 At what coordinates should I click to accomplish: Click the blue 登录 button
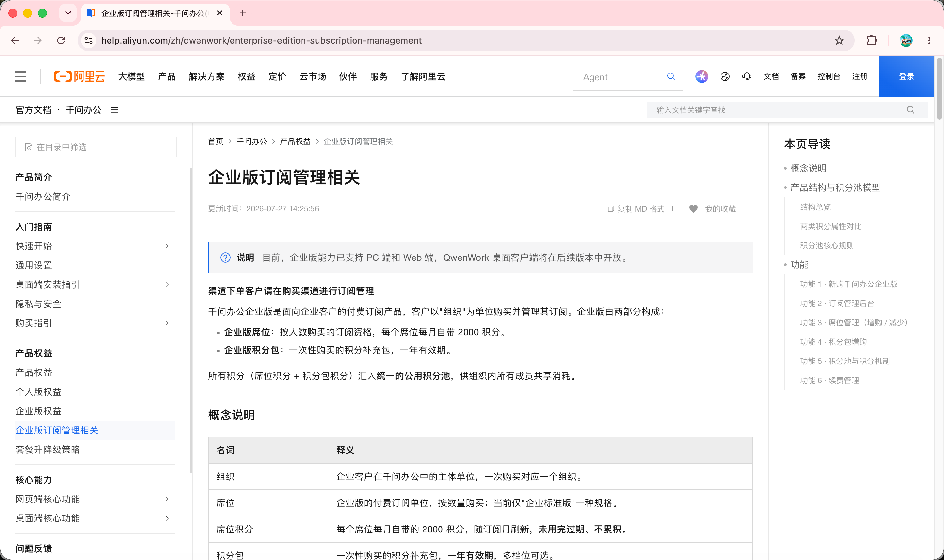(x=906, y=77)
